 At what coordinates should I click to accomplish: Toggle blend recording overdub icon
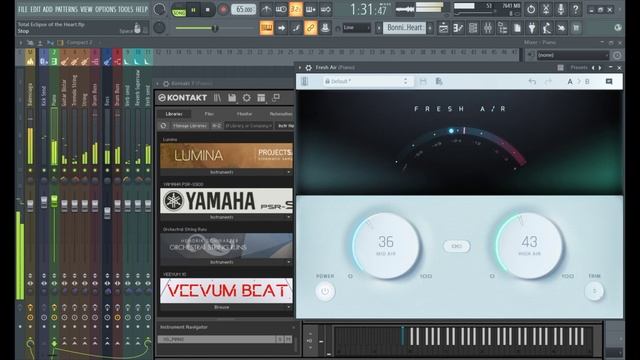(310, 9)
